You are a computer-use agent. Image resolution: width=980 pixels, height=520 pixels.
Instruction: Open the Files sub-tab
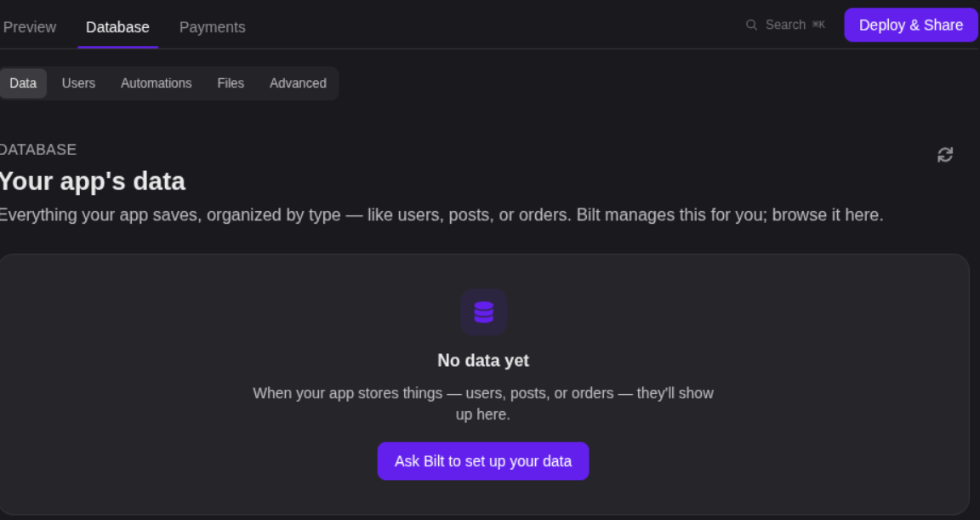pyautogui.click(x=231, y=83)
